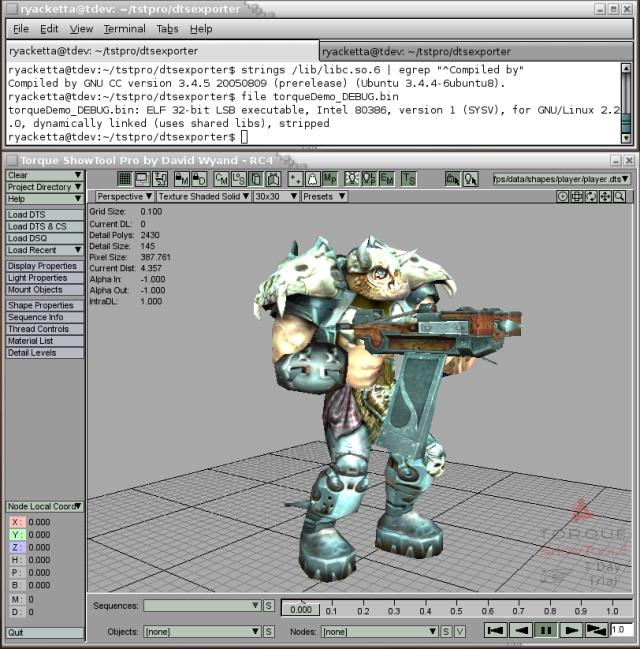This screenshot has width=640, height=649.
Task: Toggle the EM toolbar button
Action: click(387, 179)
